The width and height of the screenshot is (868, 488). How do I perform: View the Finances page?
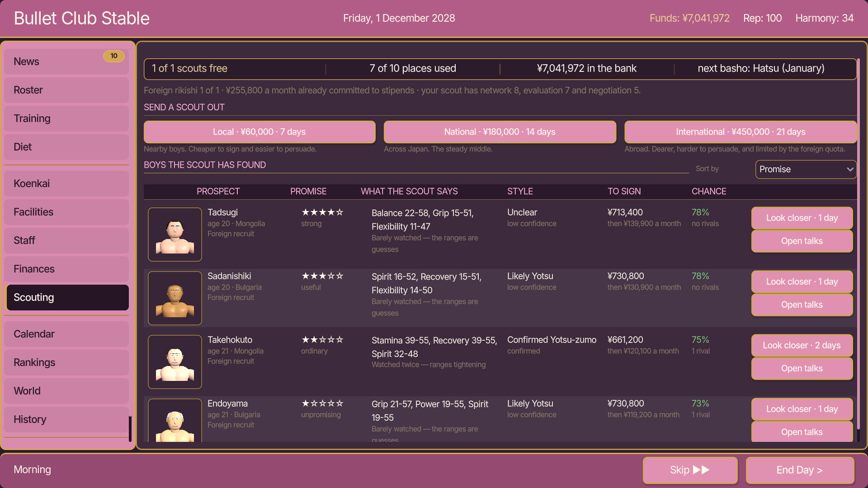point(66,269)
